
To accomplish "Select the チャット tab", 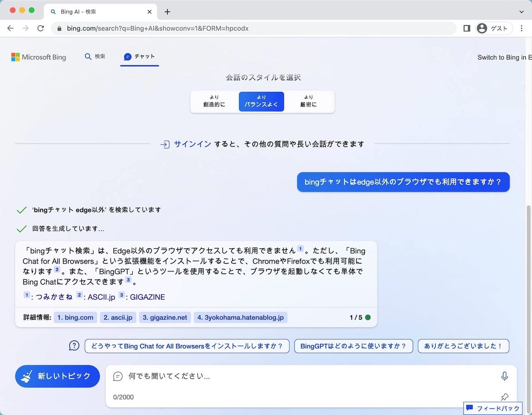I will (139, 57).
